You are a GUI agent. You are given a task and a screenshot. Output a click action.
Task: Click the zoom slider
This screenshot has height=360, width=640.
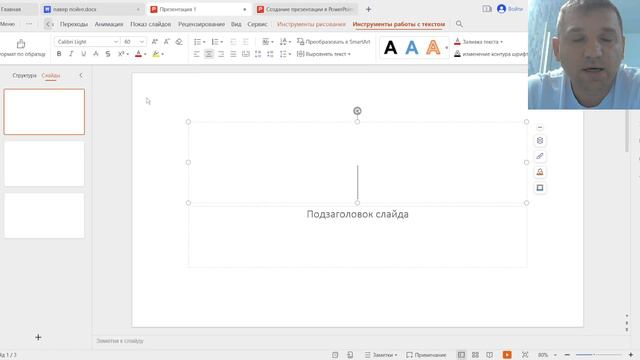click(x=599, y=355)
